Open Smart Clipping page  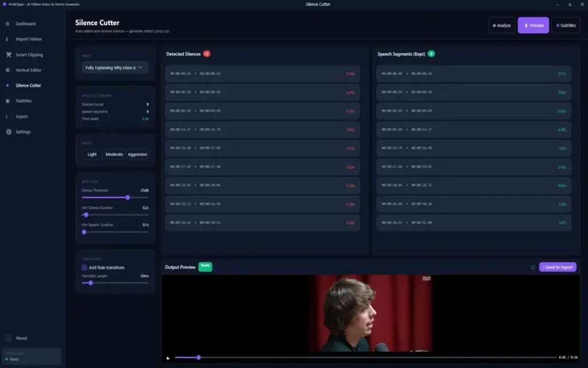[x=29, y=55]
